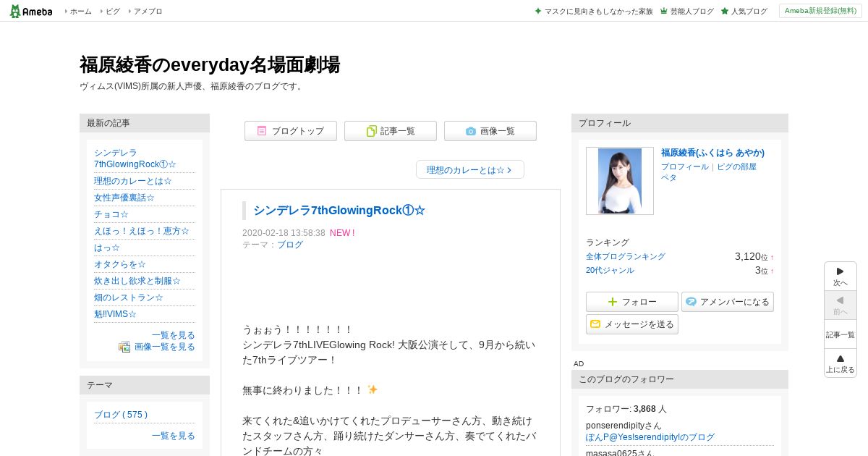Open 全体ブログランキング link
Image resolution: width=868 pixels, height=456 pixels.
click(x=626, y=256)
